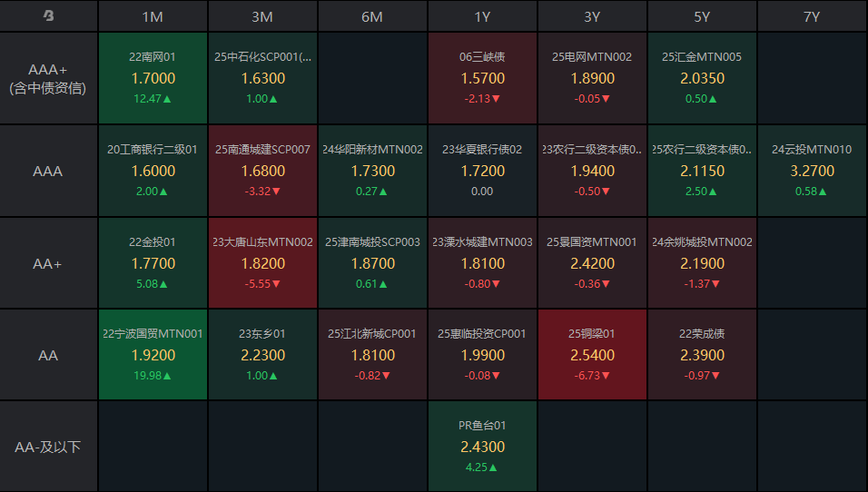Click the 20工商银行二级01 bond cell
Viewport: 868px width, 492px height.
point(153,171)
